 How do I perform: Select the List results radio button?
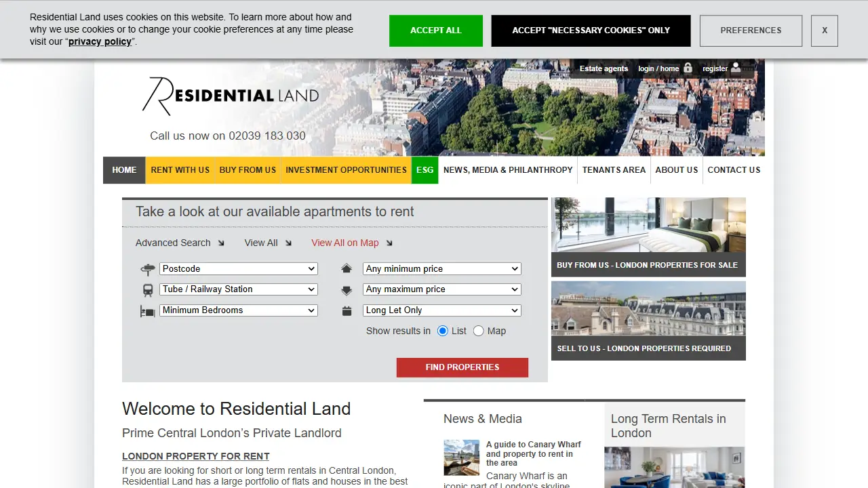point(443,331)
